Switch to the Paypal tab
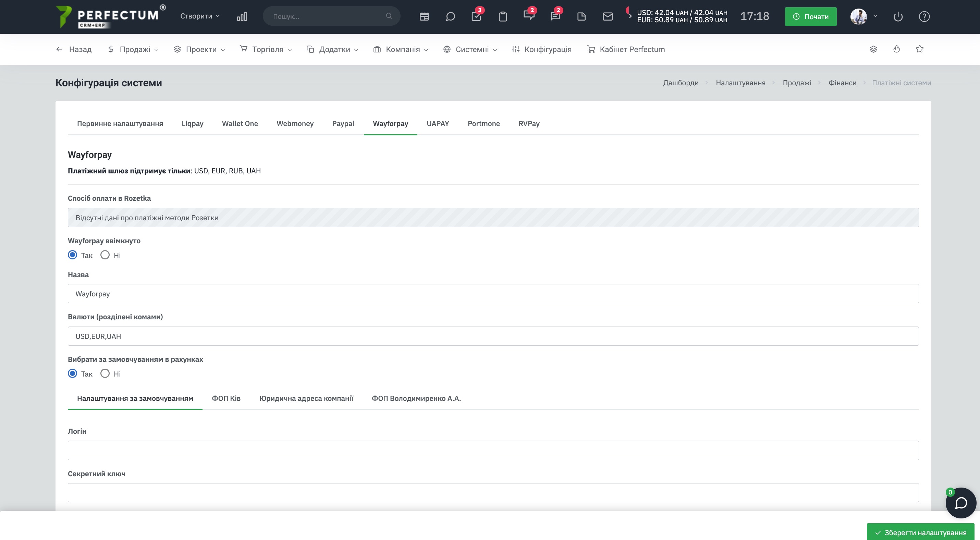This screenshot has height=540, width=980. (x=343, y=124)
